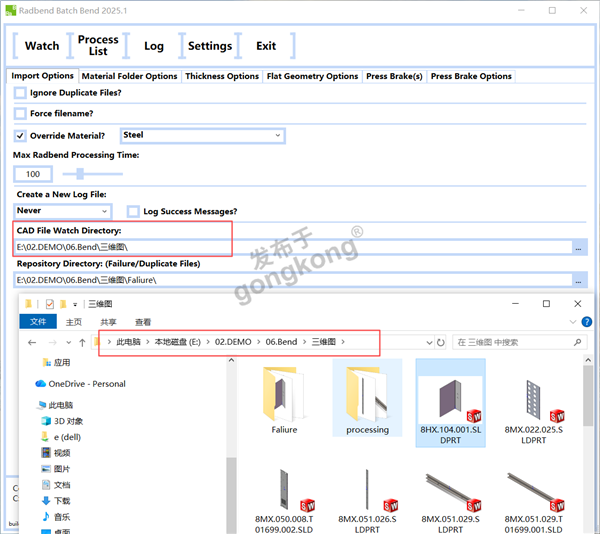Click the processing time value field
This screenshot has width=600, height=534.
pos(33,174)
